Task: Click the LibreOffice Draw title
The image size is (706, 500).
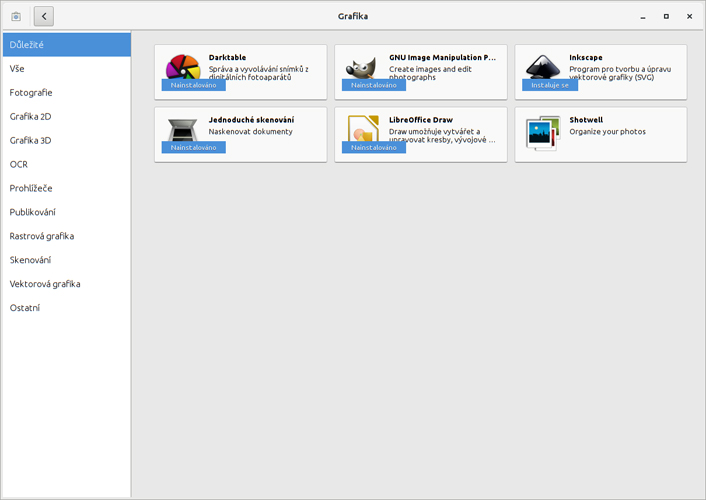Action: pos(421,120)
